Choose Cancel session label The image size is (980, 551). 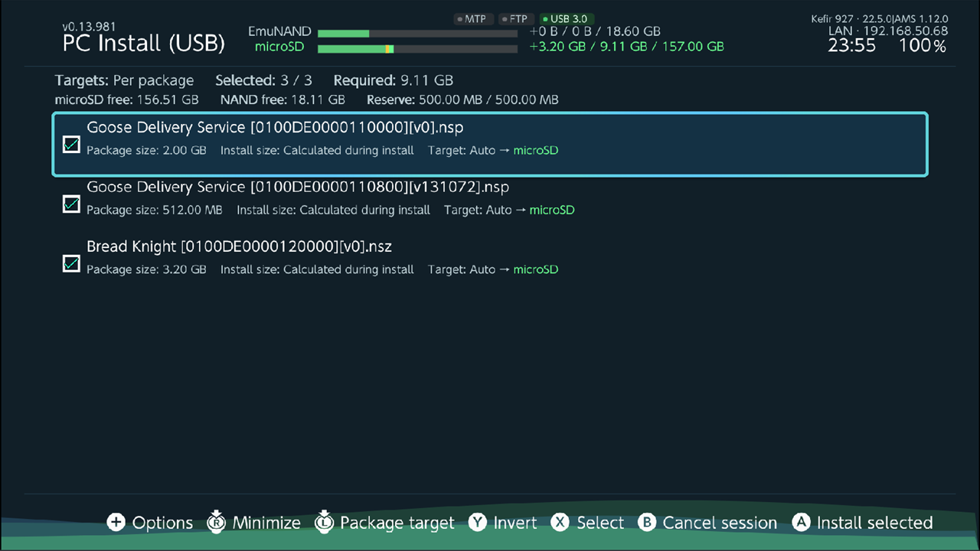[x=720, y=523]
